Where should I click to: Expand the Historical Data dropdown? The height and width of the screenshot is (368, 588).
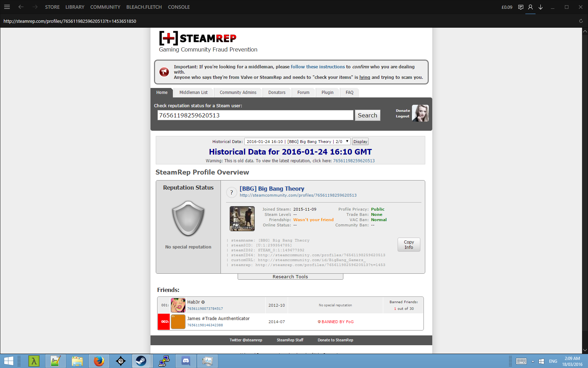click(297, 142)
